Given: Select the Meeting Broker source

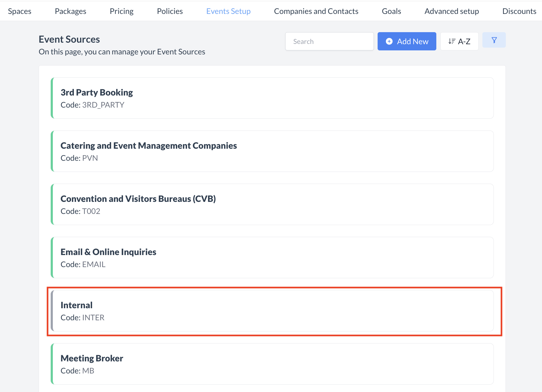Looking at the screenshot, I should pos(272,364).
